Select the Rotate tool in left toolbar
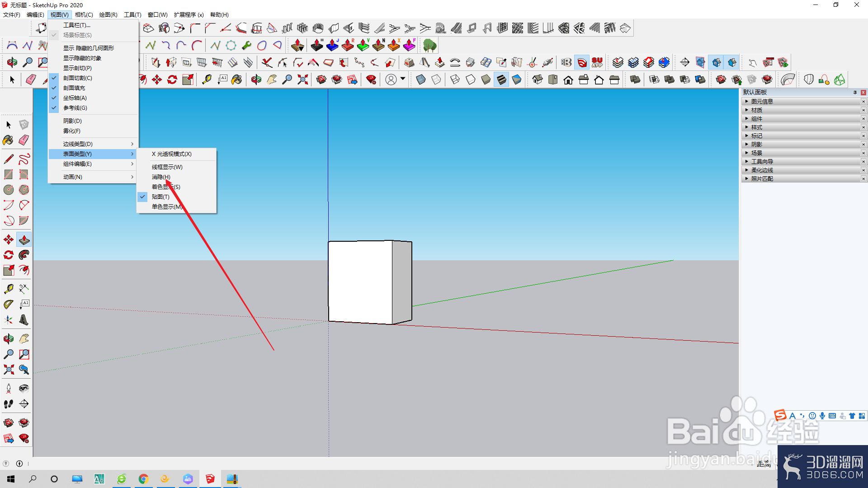The width and height of the screenshot is (868, 488). [x=8, y=255]
